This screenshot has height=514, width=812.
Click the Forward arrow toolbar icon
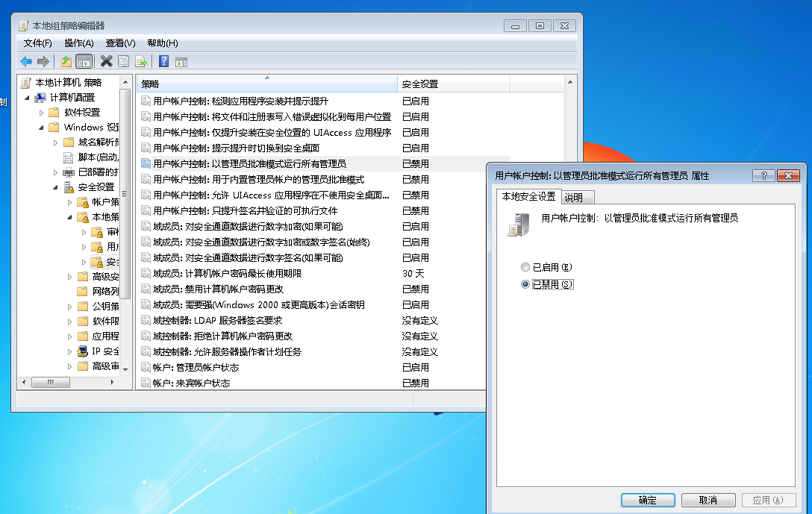click(x=43, y=62)
